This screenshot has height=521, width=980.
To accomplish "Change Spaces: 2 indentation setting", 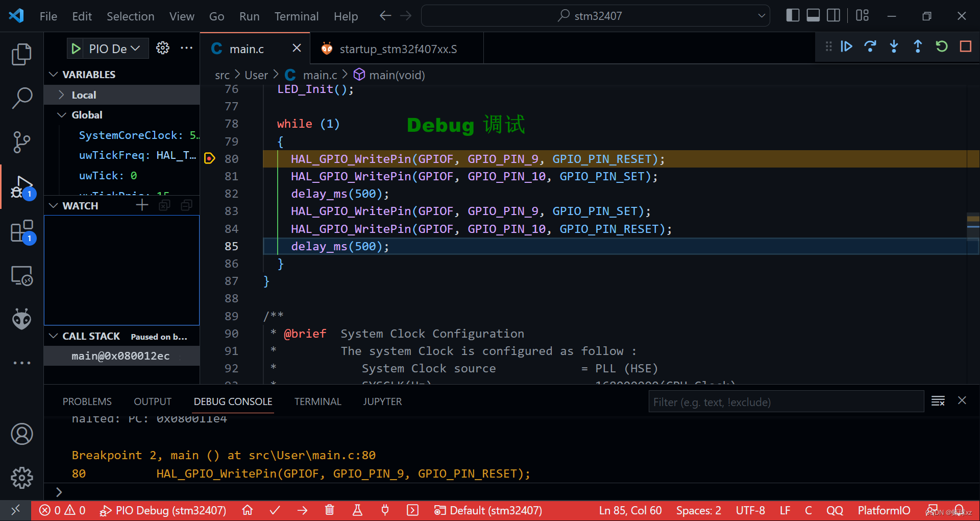I will 698,510.
